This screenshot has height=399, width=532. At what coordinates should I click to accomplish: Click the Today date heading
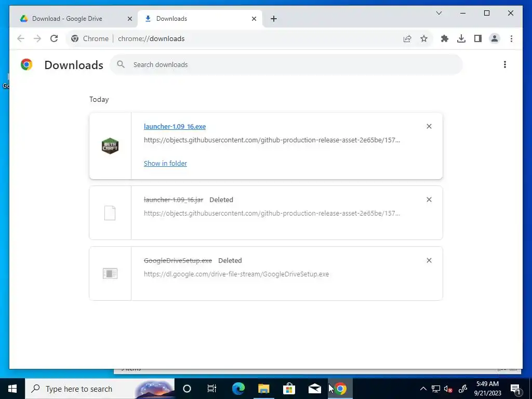click(x=99, y=99)
